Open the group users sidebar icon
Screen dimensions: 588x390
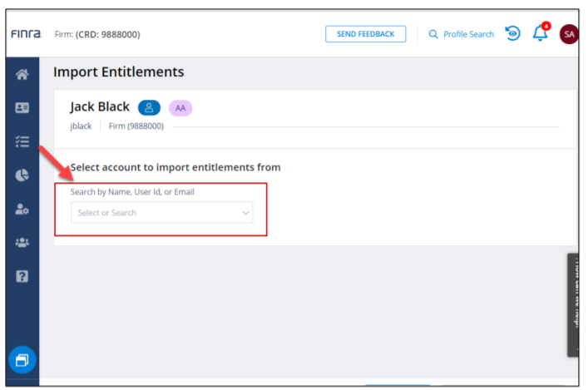click(x=22, y=243)
